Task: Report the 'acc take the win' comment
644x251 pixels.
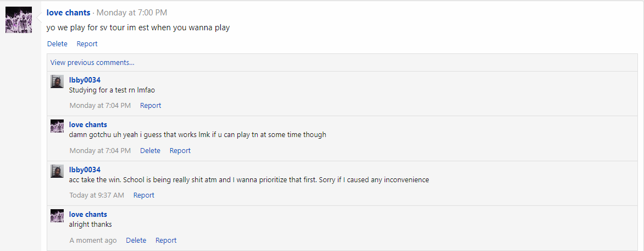Action: pyautogui.click(x=144, y=195)
